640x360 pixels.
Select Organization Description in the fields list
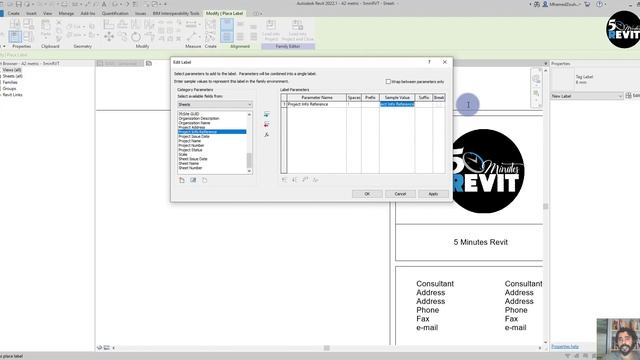199,118
